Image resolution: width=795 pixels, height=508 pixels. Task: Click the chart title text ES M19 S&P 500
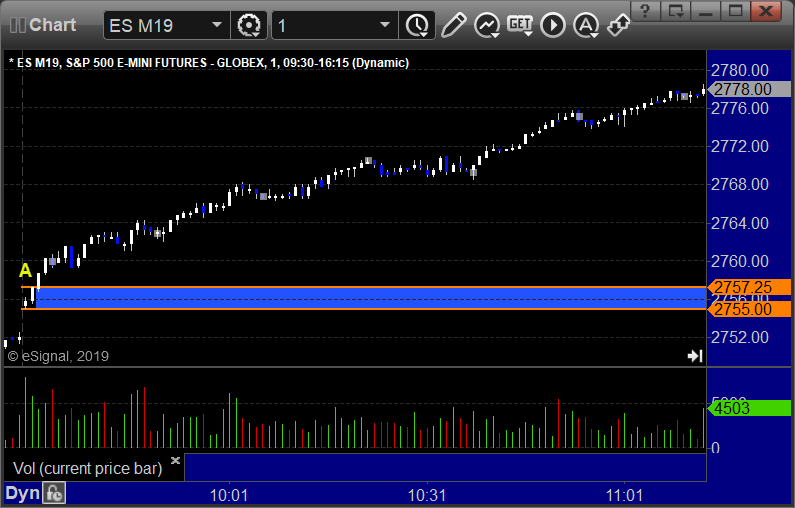[209, 63]
